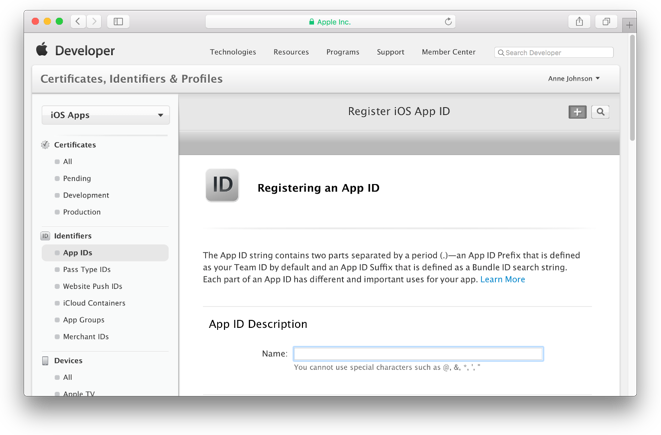Go back with Safari's back arrow
Viewport: 661px width, 435px height.
tap(78, 21)
